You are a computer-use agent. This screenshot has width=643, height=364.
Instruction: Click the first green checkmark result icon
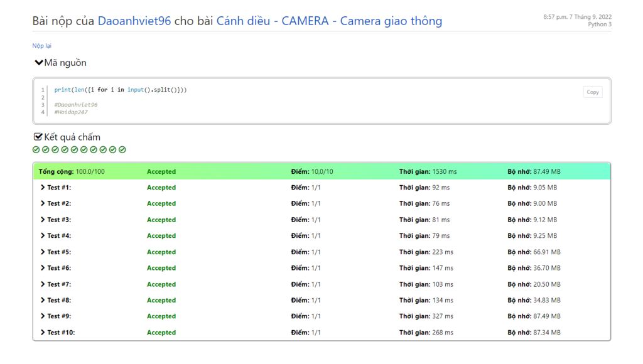[36, 149]
